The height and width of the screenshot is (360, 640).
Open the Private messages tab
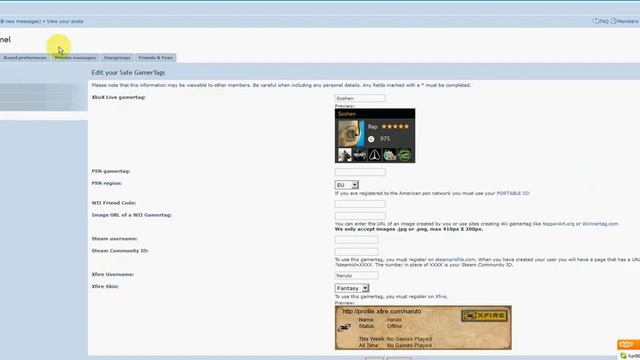75,58
